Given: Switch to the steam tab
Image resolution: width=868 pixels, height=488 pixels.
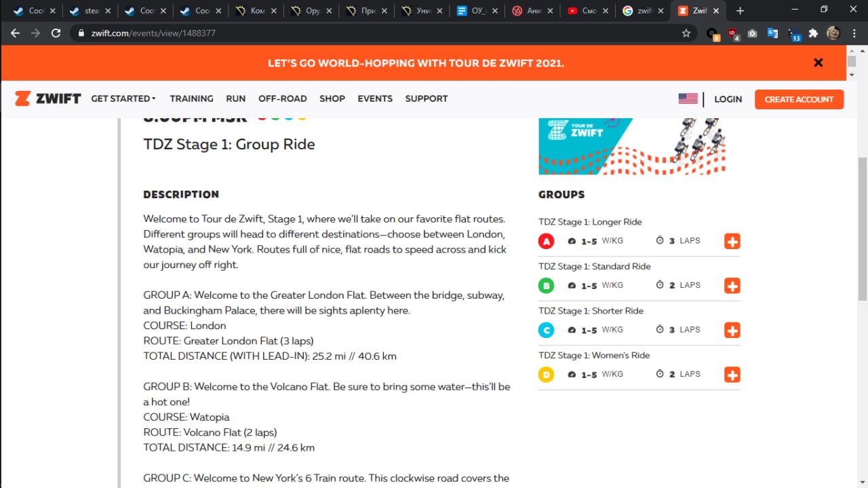Looking at the screenshot, I should click(x=89, y=11).
